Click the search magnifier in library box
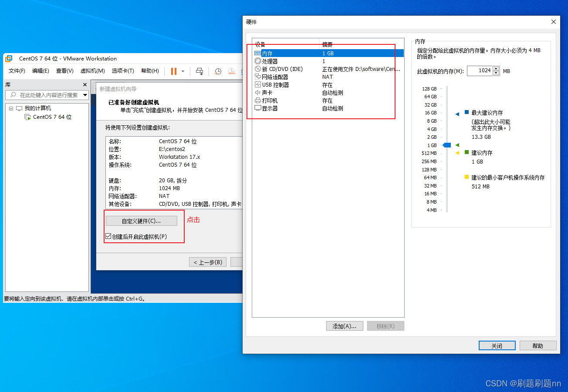This screenshot has width=568, height=392. click(13, 95)
